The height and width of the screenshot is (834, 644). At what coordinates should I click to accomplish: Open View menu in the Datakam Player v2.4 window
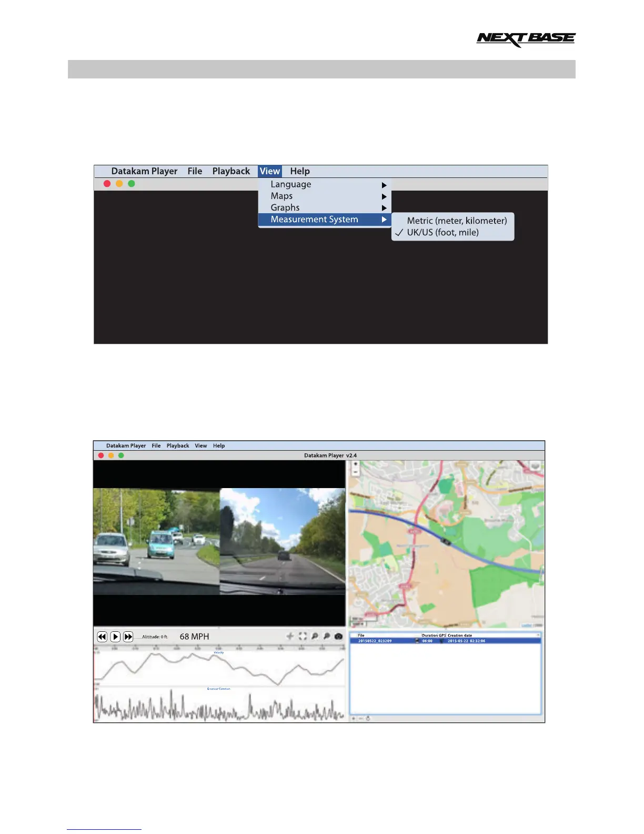(x=201, y=445)
